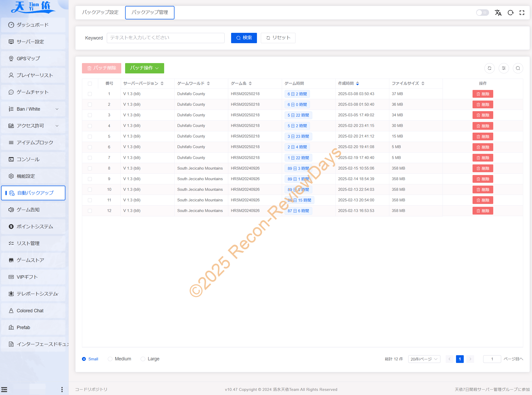Check the select-all checkbox in table header
Viewport: 532px width, 395px height.
click(x=90, y=83)
